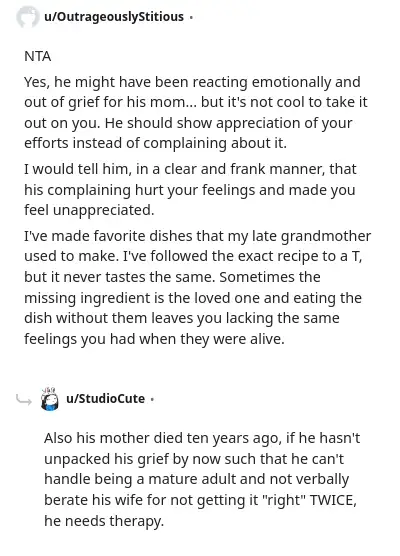
Task: Click the u/StudioCute snoo avatar
Action: point(50,399)
